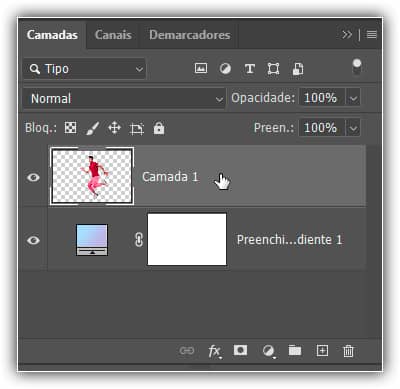The height and width of the screenshot is (389, 400).
Task: Filter for type layers icon
Action: (250, 69)
